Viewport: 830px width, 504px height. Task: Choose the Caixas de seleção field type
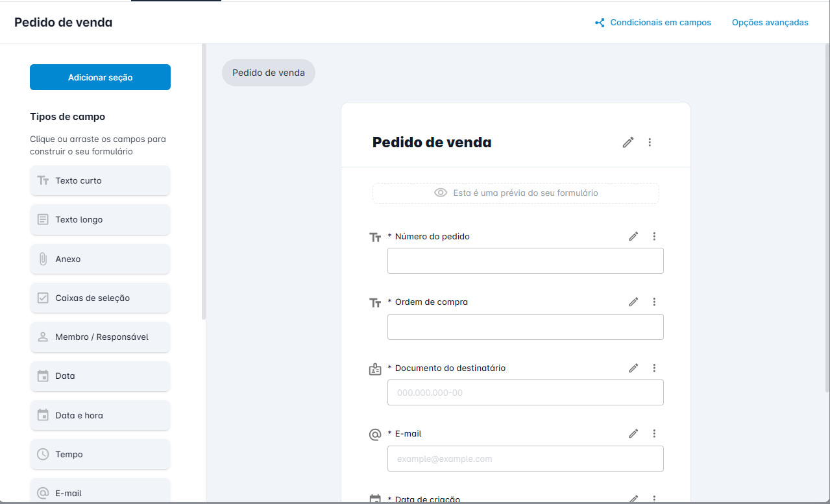100,298
